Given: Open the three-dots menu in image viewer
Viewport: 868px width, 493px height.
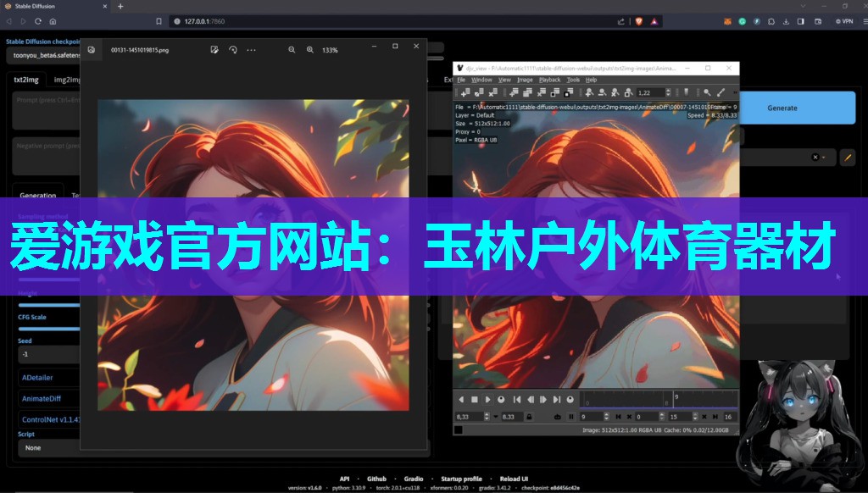Looking at the screenshot, I should click(x=251, y=50).
